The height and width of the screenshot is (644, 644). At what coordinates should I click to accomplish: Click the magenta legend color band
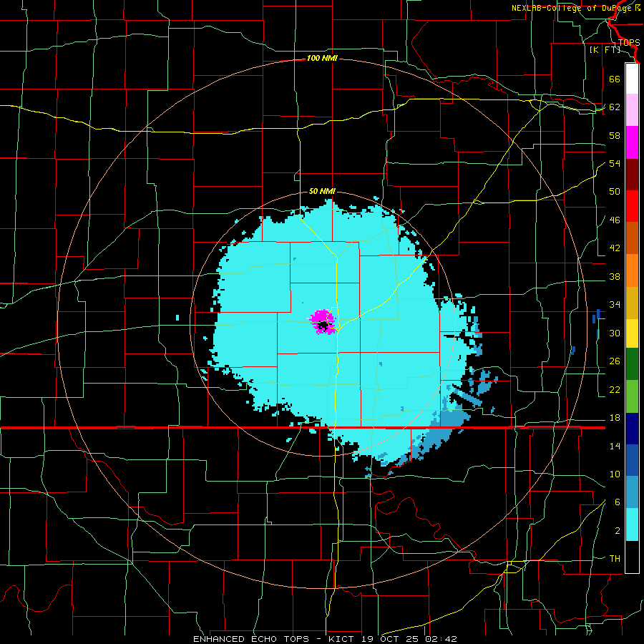pyautogui.click(x=632, y=142)
